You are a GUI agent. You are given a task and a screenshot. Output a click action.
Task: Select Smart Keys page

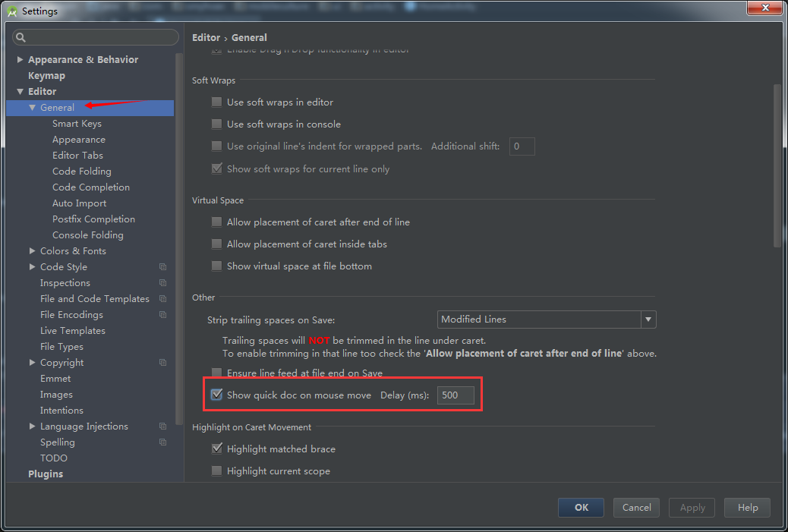point(77,124)
